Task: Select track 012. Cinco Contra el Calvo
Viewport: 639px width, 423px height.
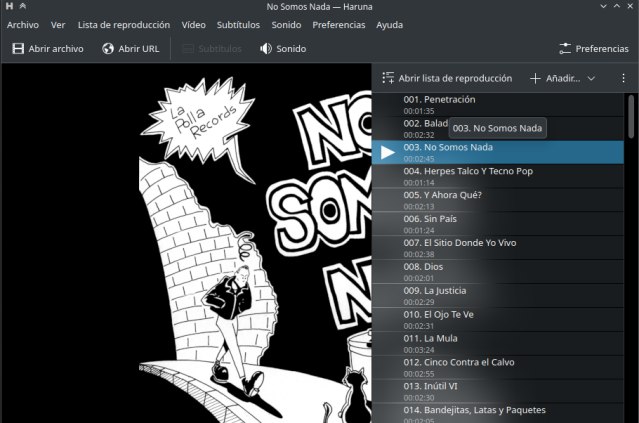Action: tap(498, 367)
